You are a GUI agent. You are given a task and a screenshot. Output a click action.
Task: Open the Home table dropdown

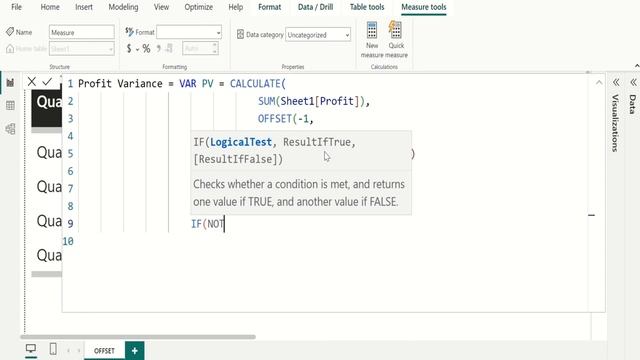(x=82, y=49)
